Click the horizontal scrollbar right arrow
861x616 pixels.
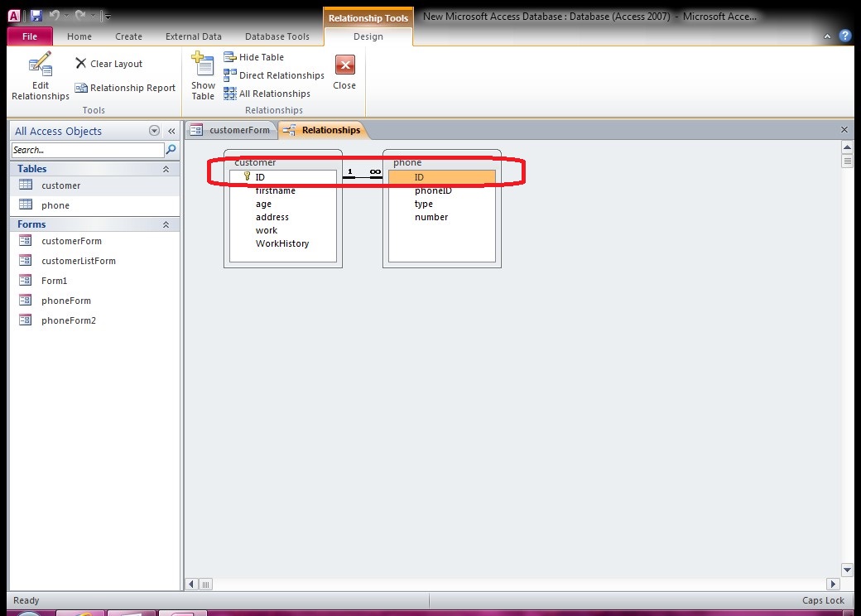pos(833,585)
